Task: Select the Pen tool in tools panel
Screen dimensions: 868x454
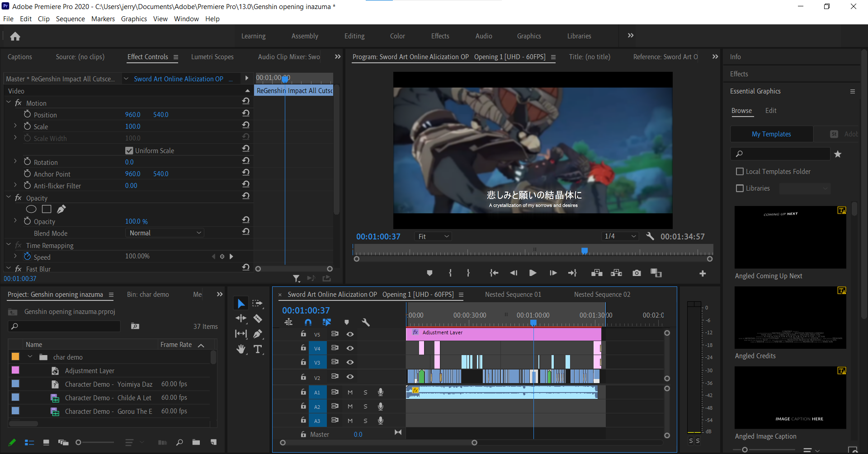Action: coord(258,334)
